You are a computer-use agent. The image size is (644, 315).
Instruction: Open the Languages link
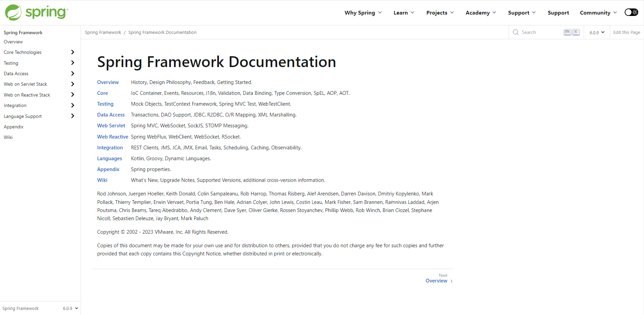click(x=109, y=159)
